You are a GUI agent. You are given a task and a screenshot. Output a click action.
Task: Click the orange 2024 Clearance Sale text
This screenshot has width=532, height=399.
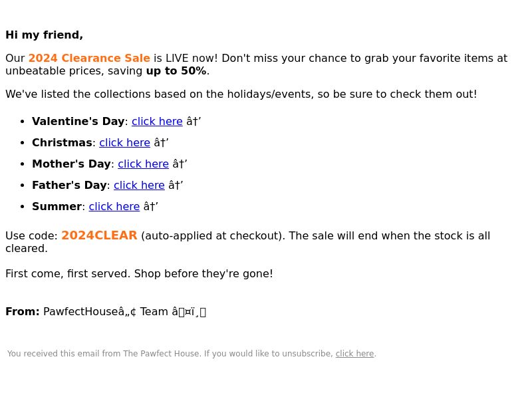[x=89, y=59]
